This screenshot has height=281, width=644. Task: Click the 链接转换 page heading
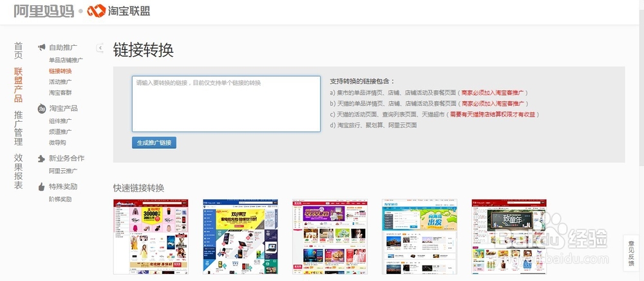point(144,50)
